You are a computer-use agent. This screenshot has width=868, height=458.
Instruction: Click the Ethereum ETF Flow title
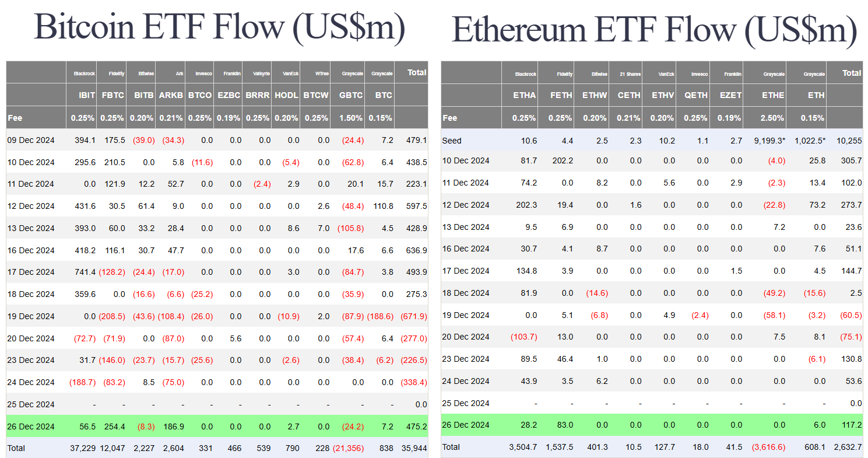(654, 29)
